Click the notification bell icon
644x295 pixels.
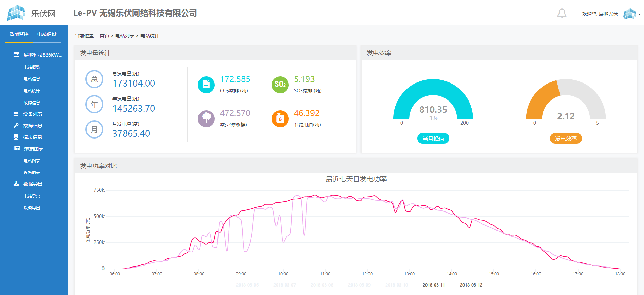(562, 13)
